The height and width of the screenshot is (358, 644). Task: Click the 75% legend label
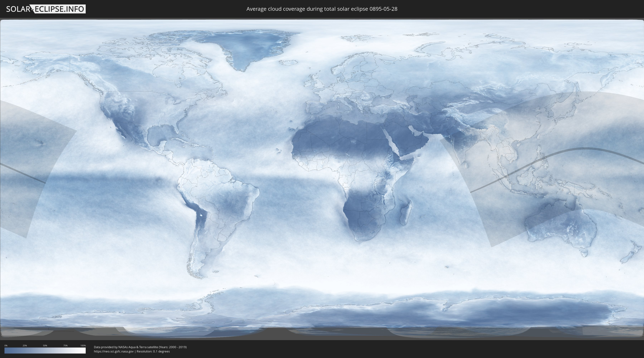pos(65,345)
